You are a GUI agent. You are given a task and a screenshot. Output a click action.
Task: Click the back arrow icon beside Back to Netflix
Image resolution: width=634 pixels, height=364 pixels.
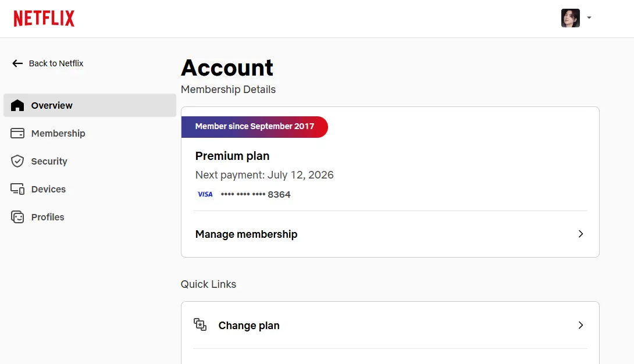coord(17,63)
